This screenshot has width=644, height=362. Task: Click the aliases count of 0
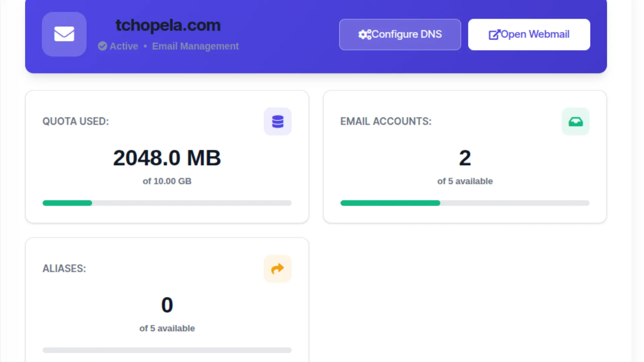coord(167,305)
